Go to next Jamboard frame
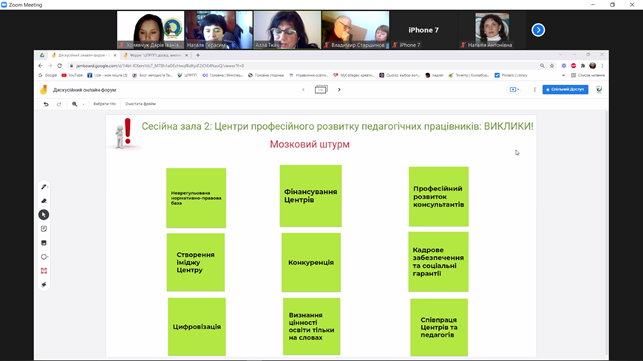Viewport: 643px width, 361px height. pyautogui.click(x=339, y=89)
